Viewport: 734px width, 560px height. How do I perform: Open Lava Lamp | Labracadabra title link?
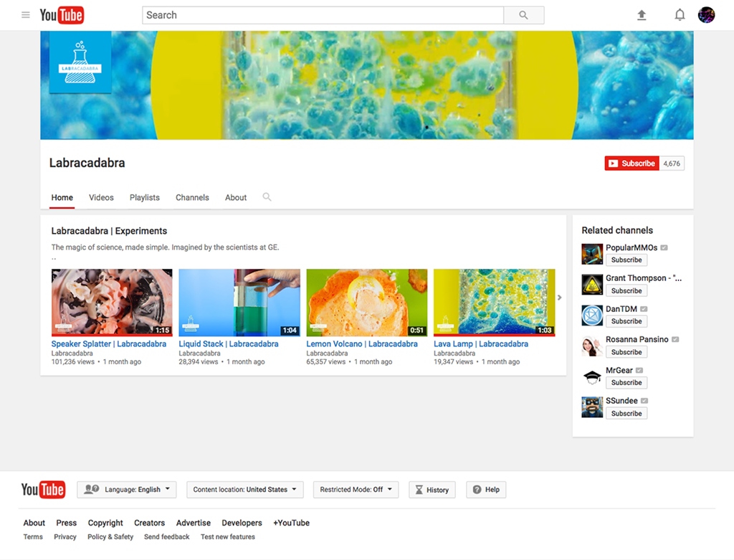pos(481,343)
